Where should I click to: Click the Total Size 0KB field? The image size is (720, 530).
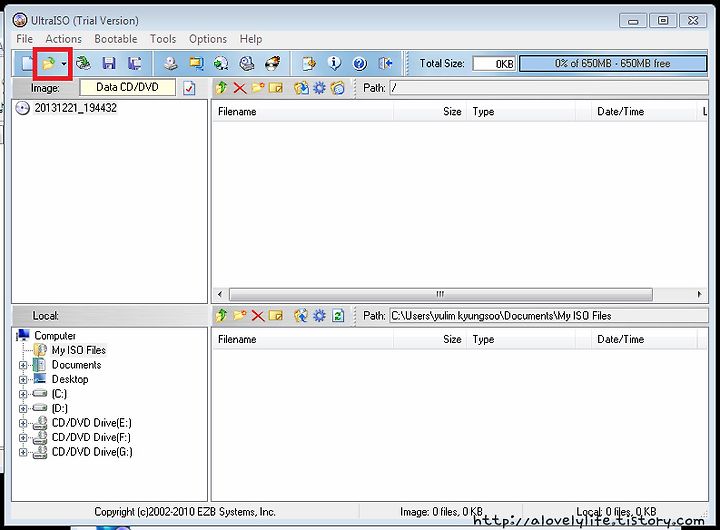click(x=495, y=63)
